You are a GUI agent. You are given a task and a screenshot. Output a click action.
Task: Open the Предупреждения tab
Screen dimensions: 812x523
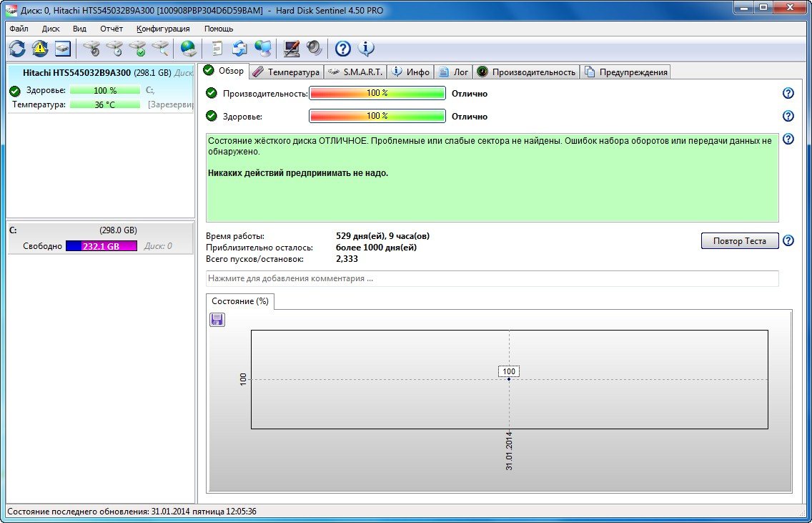pyautogui.click(x=626, y=72)
